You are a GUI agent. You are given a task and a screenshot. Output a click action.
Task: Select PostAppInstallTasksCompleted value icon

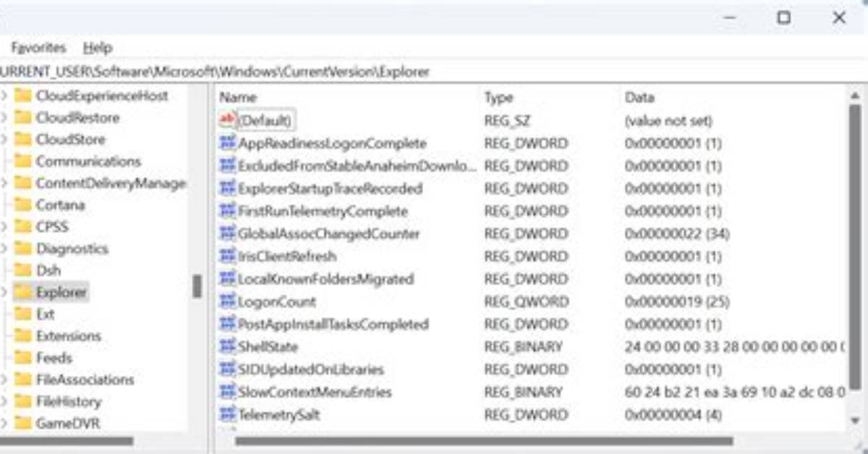point(228,324)
